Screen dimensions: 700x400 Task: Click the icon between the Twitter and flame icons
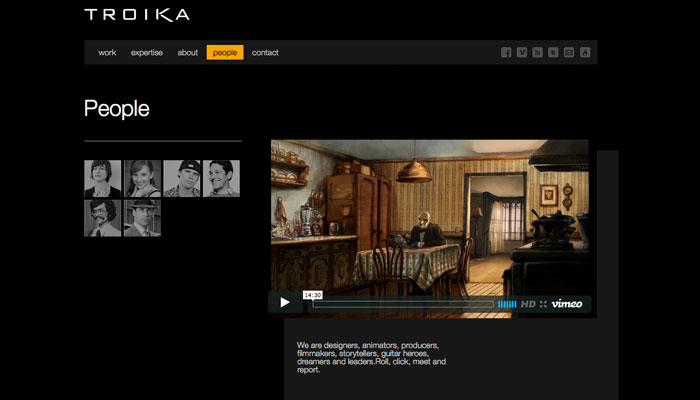click(x=569, y=52)
